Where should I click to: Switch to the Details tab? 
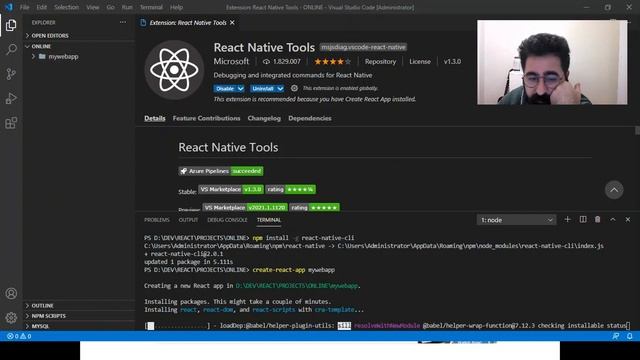[x=155, y=118]
